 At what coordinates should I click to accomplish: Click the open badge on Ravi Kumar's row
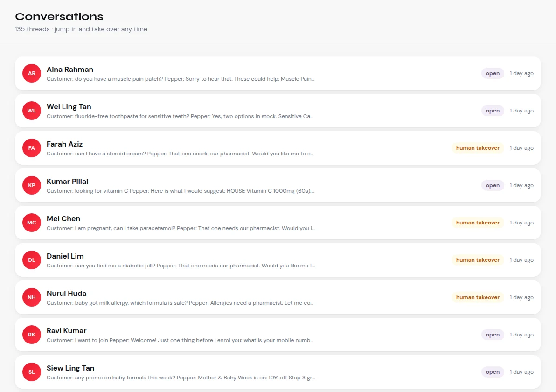493,335
